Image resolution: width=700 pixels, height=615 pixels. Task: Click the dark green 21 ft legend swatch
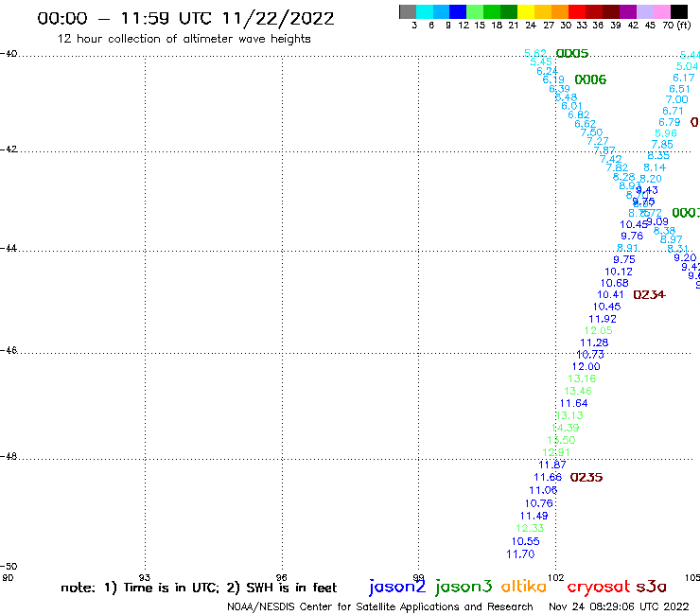tap(509, 11)
